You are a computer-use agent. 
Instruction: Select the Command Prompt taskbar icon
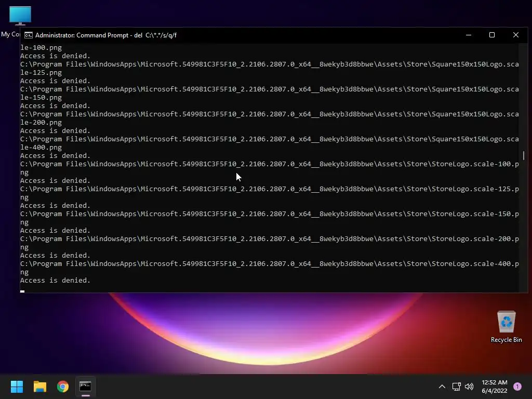pyautogui.click(x=85, y=387)
